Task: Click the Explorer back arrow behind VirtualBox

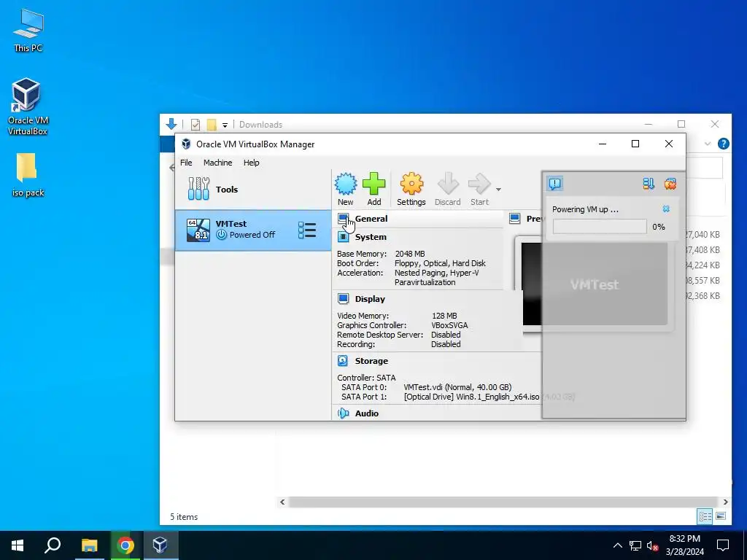Action: [172, 168]
